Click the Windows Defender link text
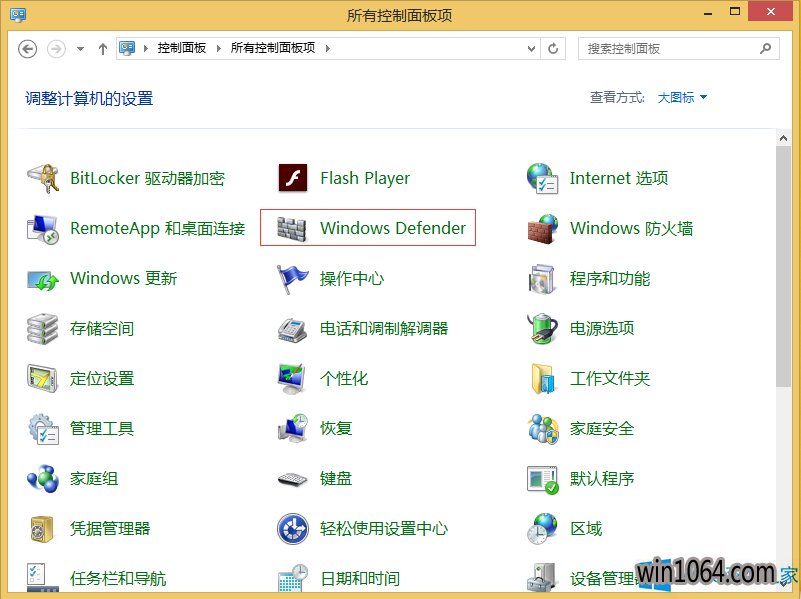Viewport: 801px width, 599px height. point(393,228)
